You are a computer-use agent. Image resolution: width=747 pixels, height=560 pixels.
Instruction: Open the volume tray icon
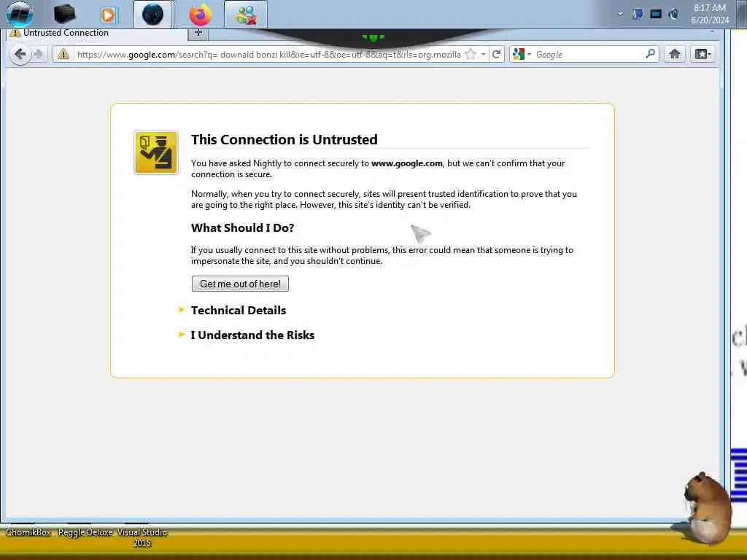click(673, 14)
